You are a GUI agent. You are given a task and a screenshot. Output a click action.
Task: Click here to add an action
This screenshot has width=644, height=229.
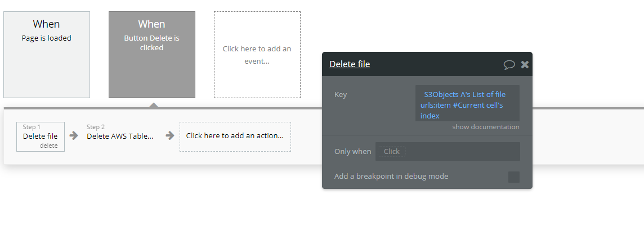(x=235, y=136)
